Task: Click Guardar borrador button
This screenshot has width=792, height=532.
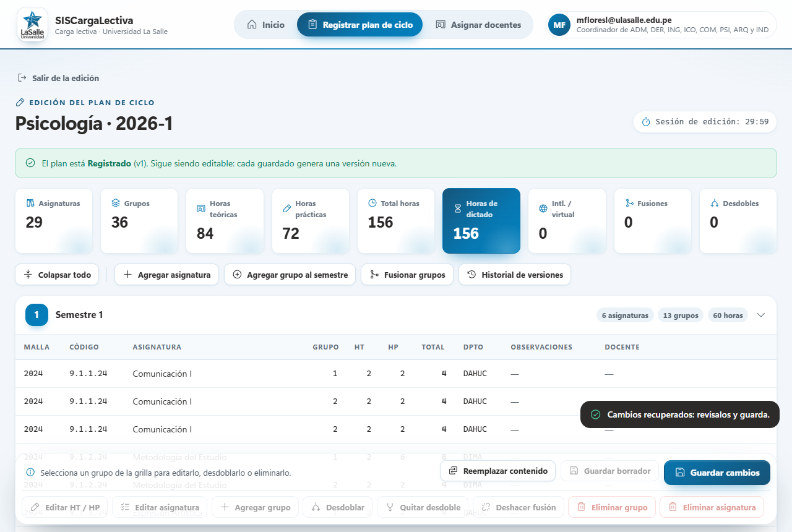Action: click(609, 471)
